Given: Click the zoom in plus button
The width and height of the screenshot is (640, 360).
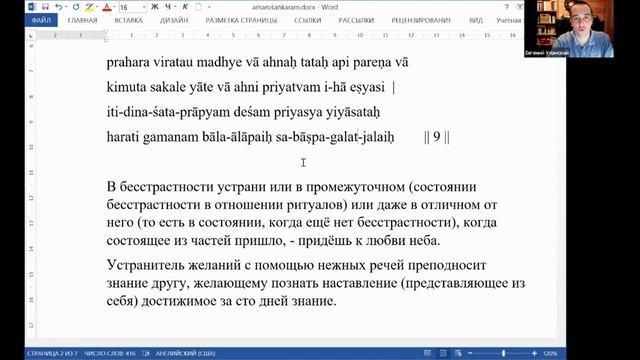Looking at the screenshot, I should click(x=534, y=353).
